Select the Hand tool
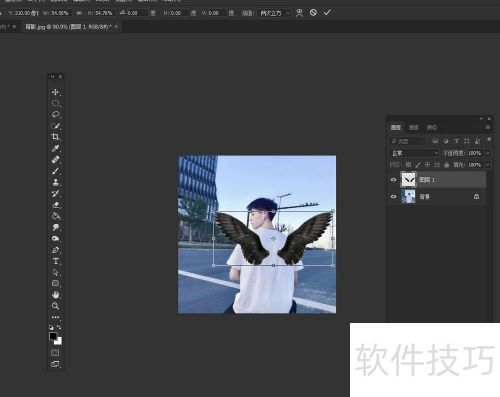Viewport: 500px width, 397px height. click(x=55, y=295)
